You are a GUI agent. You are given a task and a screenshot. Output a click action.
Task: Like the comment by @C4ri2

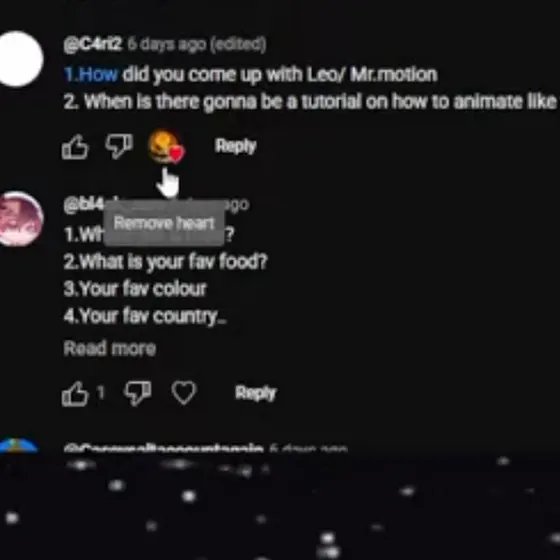[x=75, y=147]
